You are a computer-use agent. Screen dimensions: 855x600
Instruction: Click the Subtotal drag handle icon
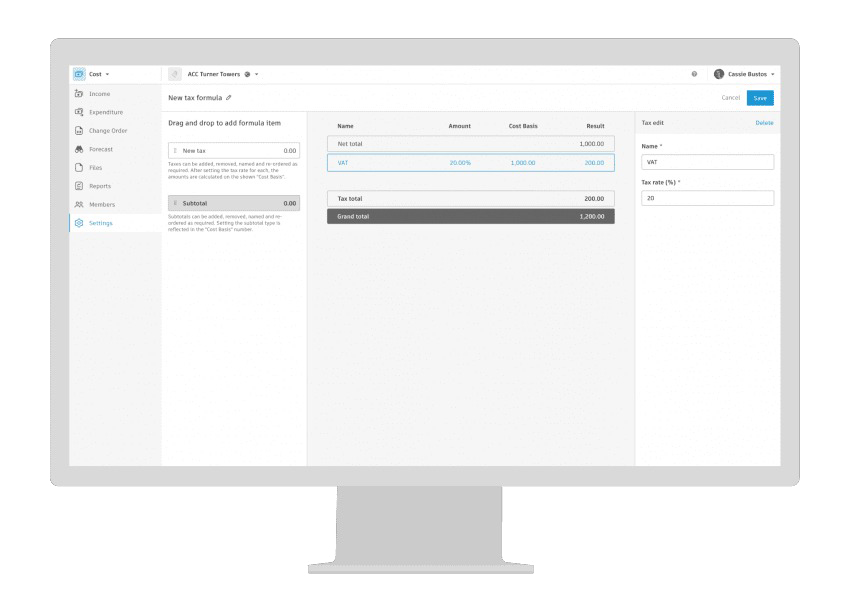(175, 203)
